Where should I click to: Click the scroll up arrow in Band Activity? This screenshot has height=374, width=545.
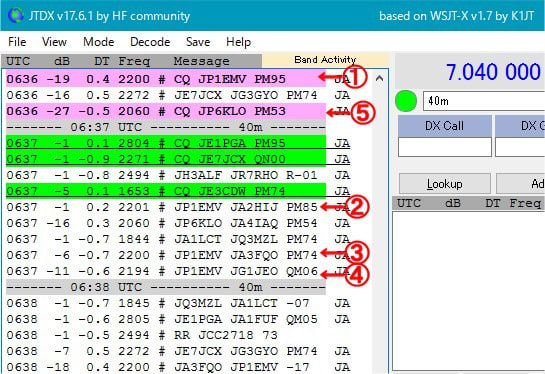pyautogui.click(x=380, y=78)
